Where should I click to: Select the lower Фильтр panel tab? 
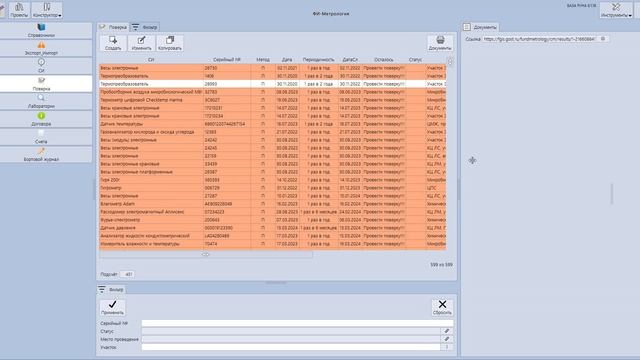click(111, 289)
